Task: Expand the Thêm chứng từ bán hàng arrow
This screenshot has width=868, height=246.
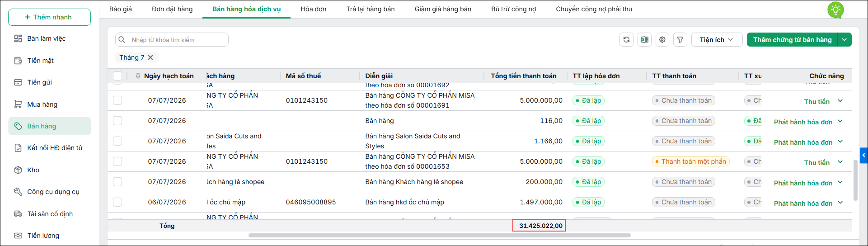Action: 845,40
